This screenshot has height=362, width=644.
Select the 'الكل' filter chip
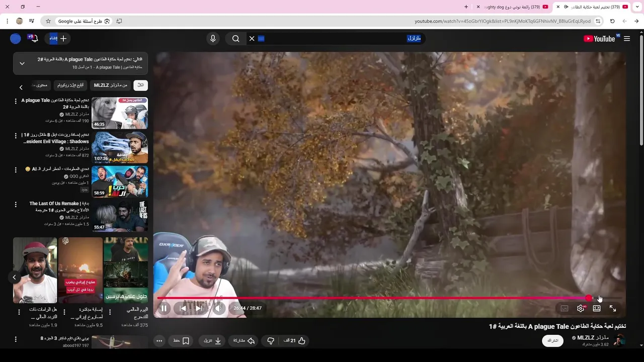coord(141,85)
